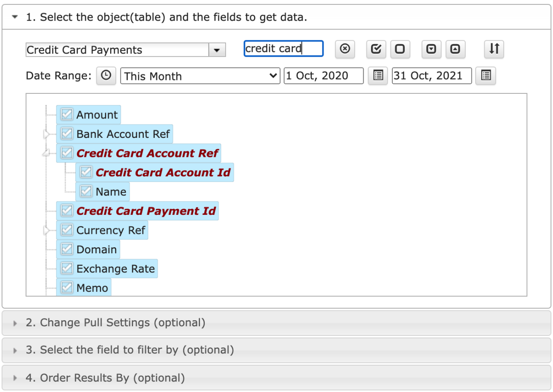
Task: Select the Currency Ref label
Action: click(x=111, y=230)
